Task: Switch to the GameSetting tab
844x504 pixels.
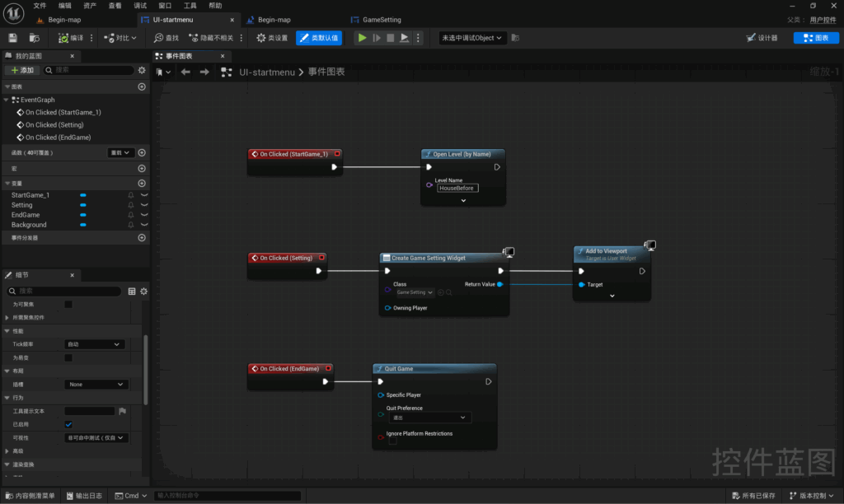Action: click(x=382, y=20)
